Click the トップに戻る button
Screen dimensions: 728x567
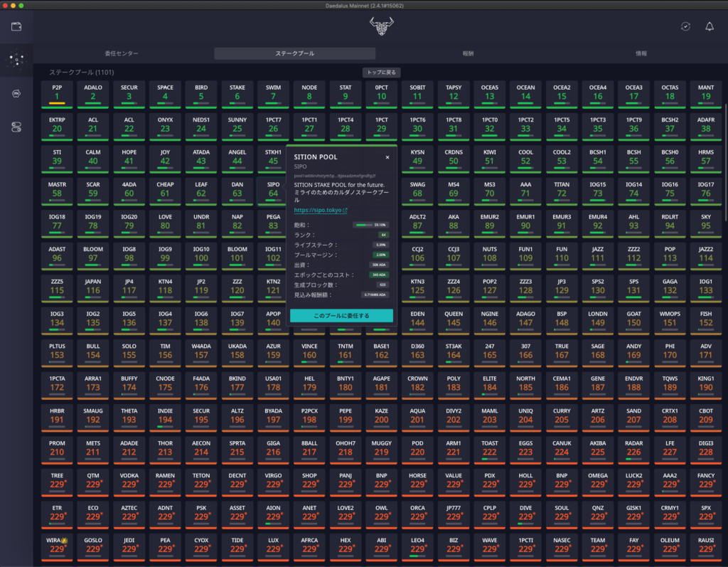[x=382, y=73]
